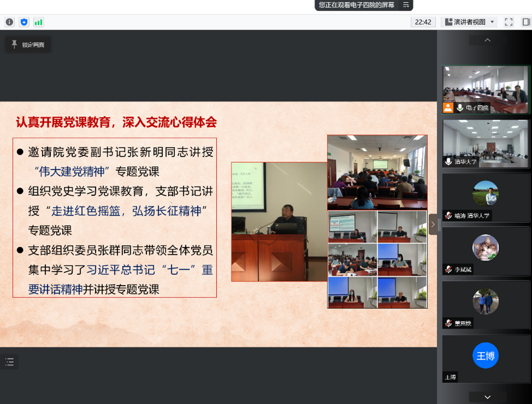Screen dimensions: 532x404
Task: Enter full screen mode icon
Action: (x=508, y=22)
